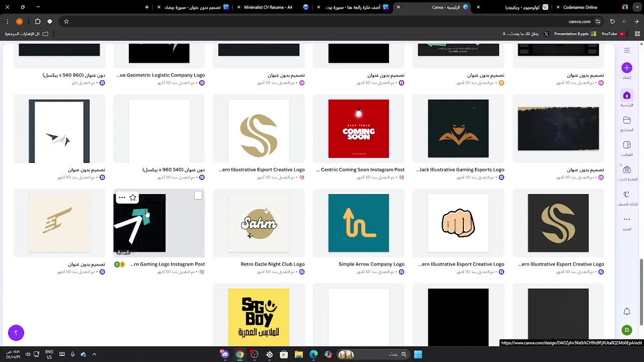This screenshot has height=362, width=644.
Task: Click the purple Create (إنشاء) plus button
Action: pos(627,68)
